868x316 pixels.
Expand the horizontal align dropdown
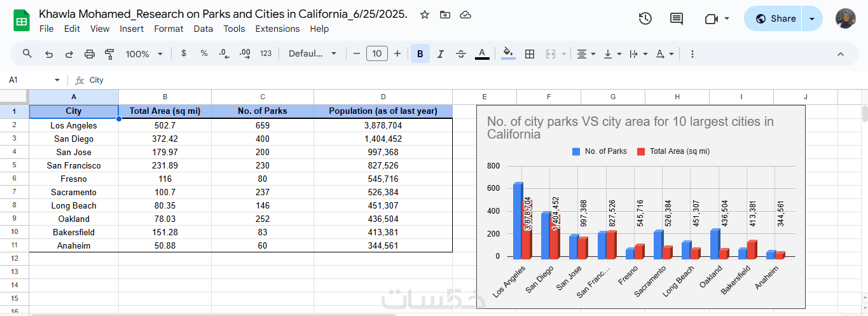click(586, 54)
